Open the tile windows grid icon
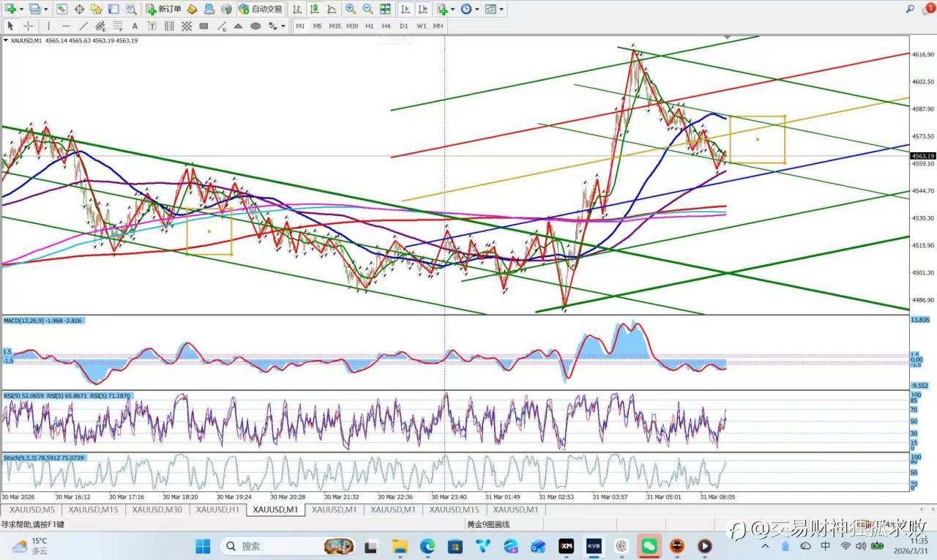This screenshot has width=937, height=560. pyautogui.click(x=384, y=10)
